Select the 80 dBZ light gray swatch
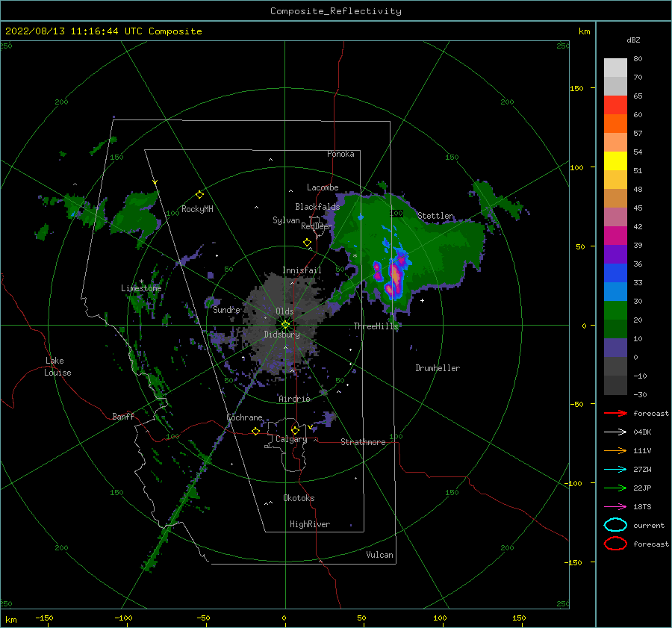This screenshot has height=628, width=672. click(x=615, y=68)
